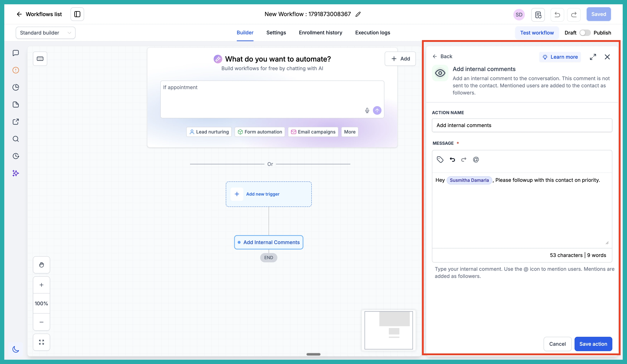Zoom in with the plus button
627x364 pixels.
(42, 285)
